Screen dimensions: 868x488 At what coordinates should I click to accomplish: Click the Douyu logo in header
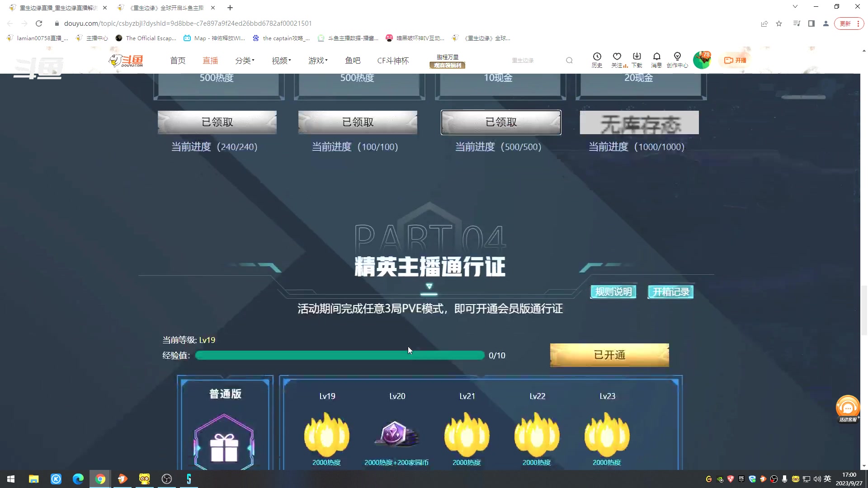126,61
